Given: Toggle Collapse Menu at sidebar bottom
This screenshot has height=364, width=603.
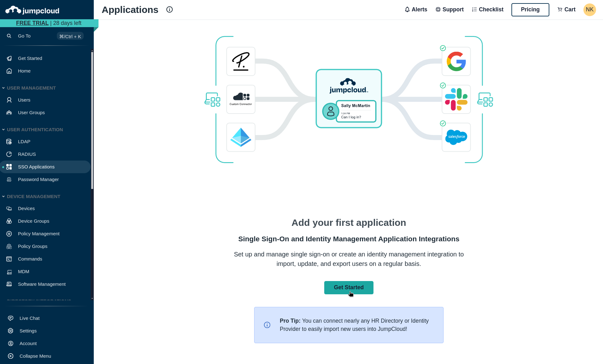Looking at the screenshot, I should point(35,356).
